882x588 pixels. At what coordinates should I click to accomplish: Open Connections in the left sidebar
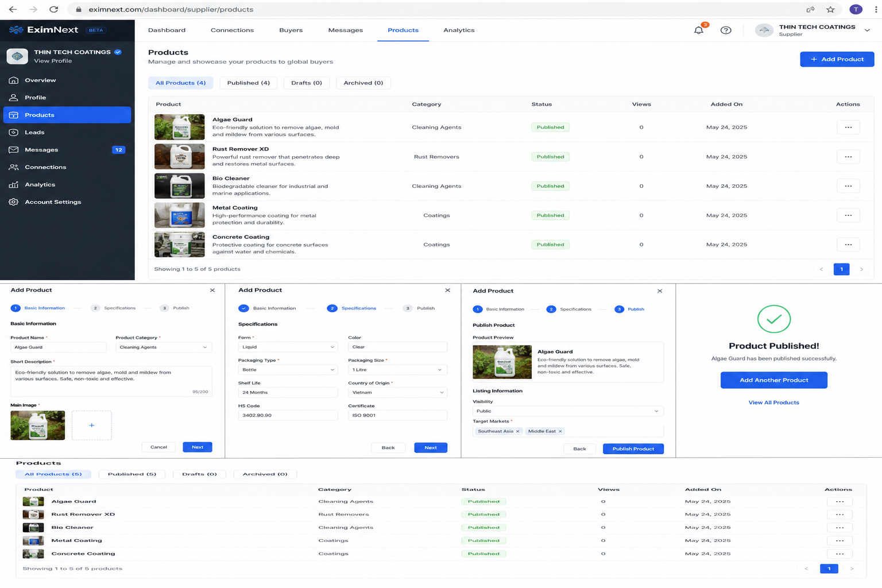click(x=67, y=167)
